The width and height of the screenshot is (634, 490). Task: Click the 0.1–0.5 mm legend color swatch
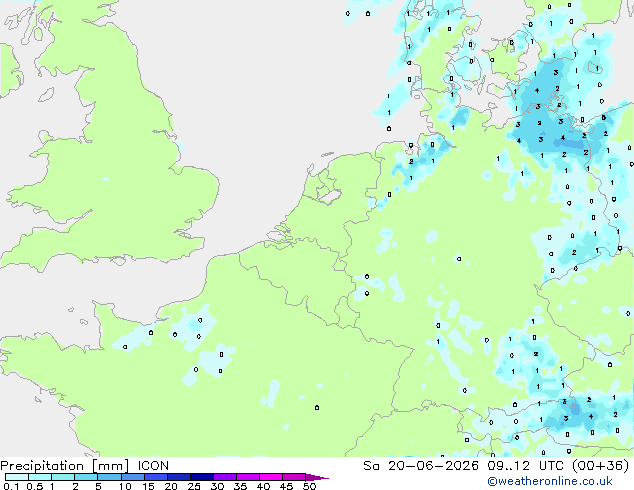pos(17,477)
